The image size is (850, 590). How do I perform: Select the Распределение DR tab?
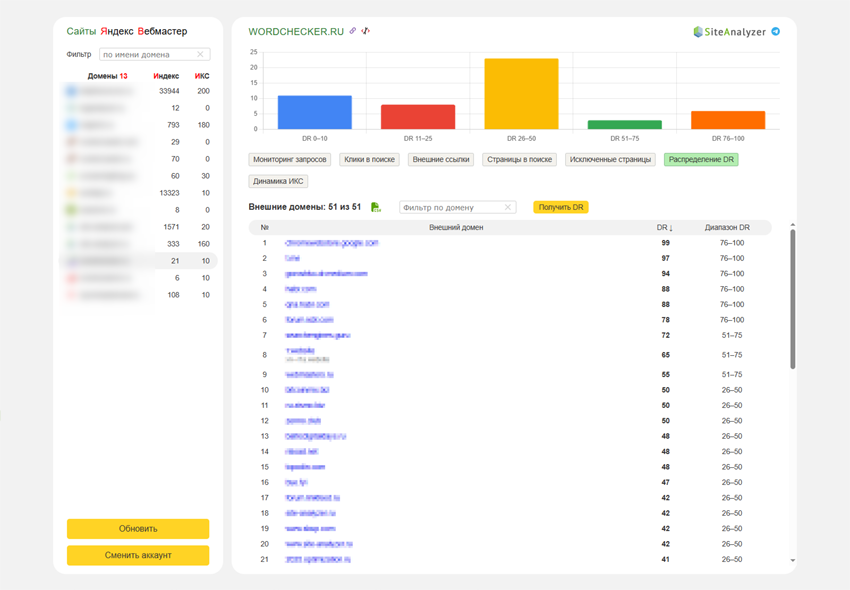click(x=701, y=159)
